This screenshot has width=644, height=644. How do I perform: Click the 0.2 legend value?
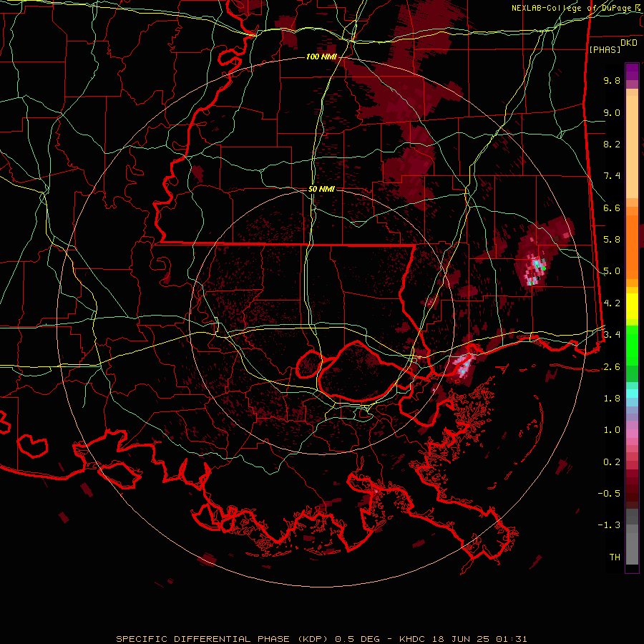coord(612,462)
